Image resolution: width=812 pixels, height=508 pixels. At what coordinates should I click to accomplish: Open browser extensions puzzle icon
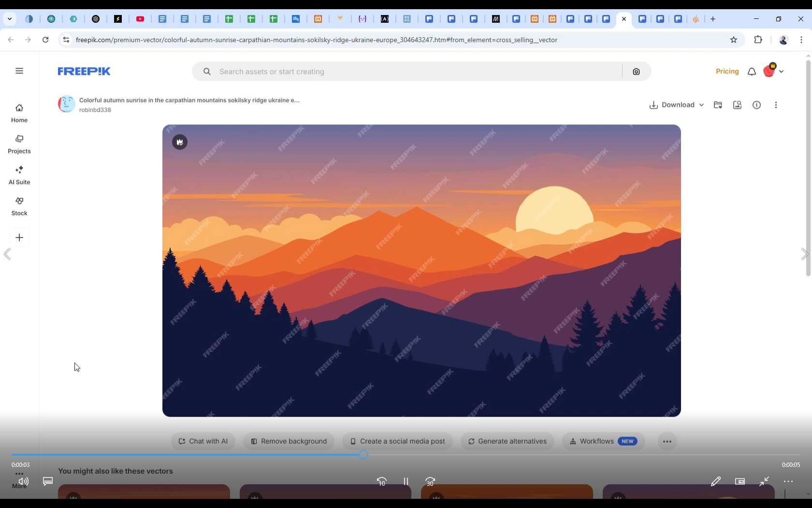click(758, 40)
